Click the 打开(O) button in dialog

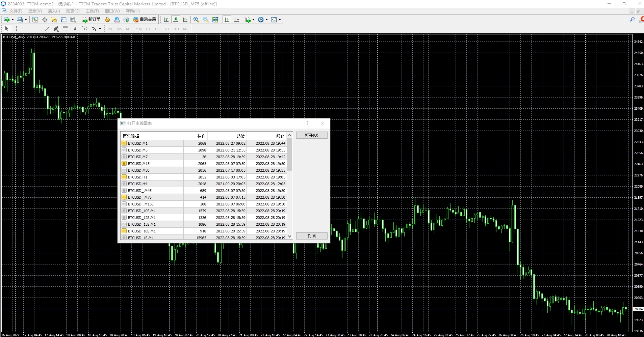point(311,135)
